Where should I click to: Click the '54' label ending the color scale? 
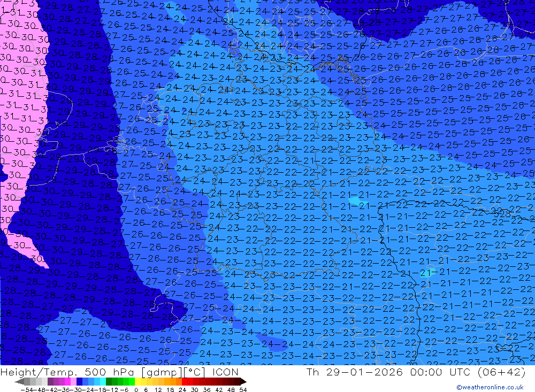tap(243, 390)
